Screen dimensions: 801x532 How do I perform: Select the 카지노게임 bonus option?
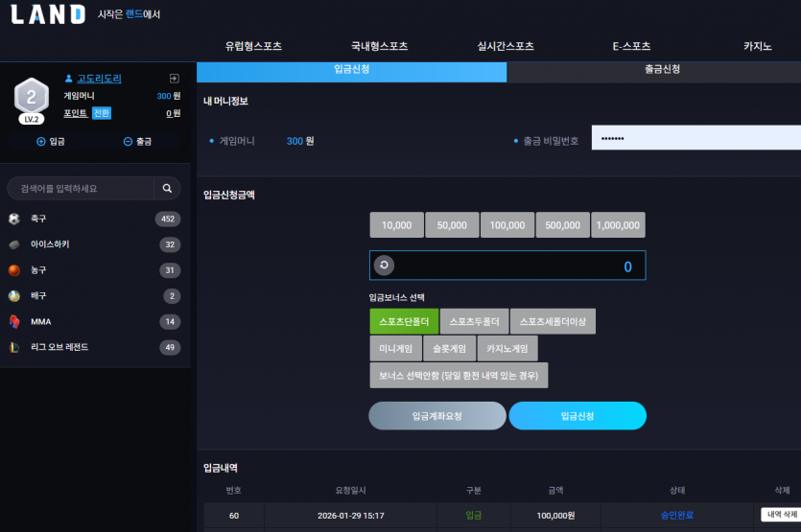(507, 348)
